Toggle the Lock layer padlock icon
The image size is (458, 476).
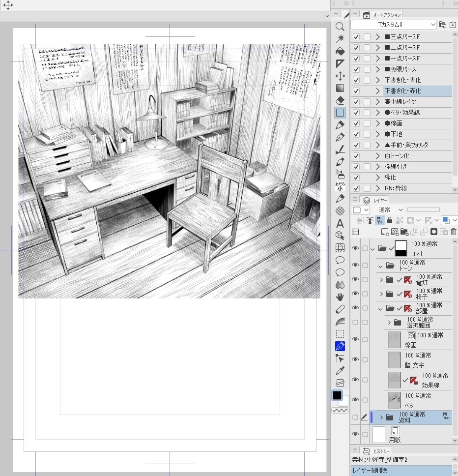coord(390,220)
